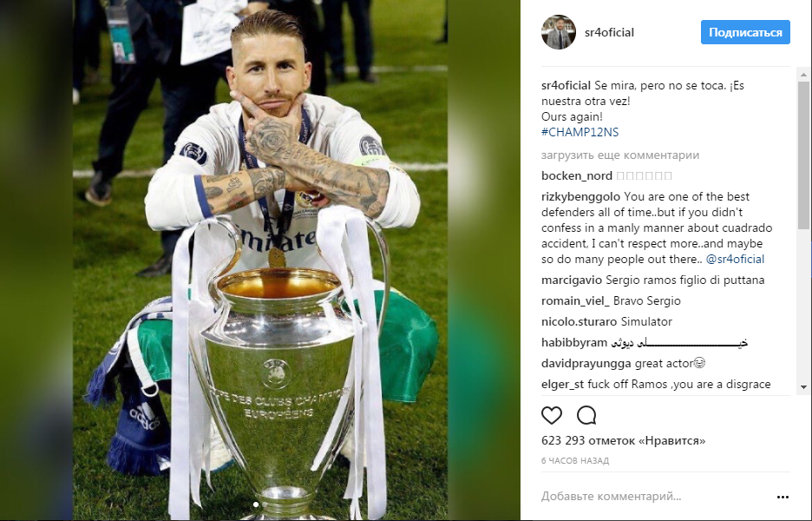The width and height of the screenshot is (812, 521).
Task: Click the speech bubble comment icon
Action: (x=586, y=415)
